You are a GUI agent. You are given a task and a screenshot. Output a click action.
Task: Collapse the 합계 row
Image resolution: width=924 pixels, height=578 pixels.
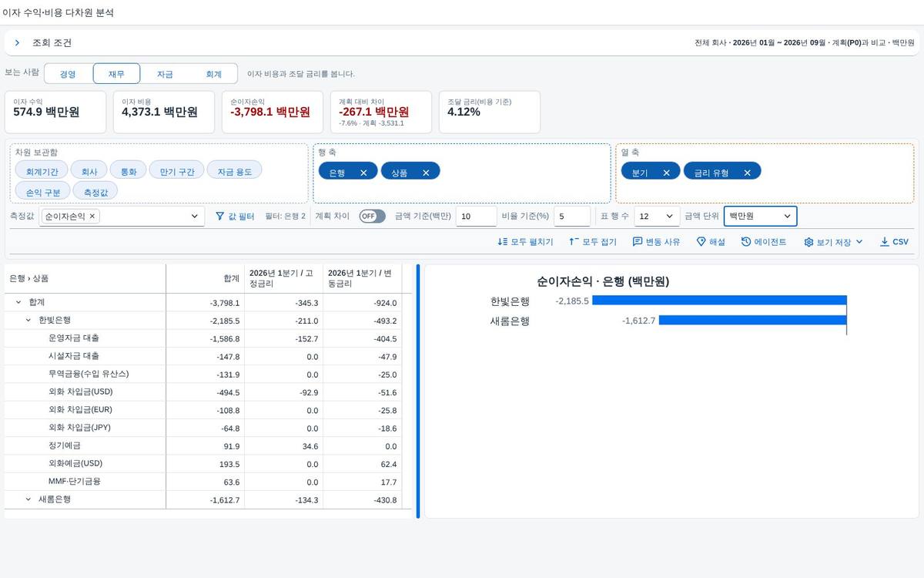[x=18, y=302]
